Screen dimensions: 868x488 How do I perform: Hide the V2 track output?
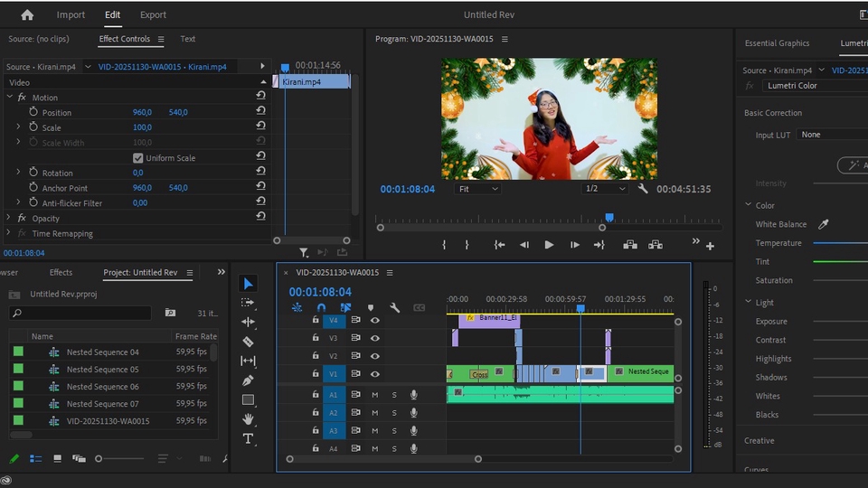tap(374, 356)
